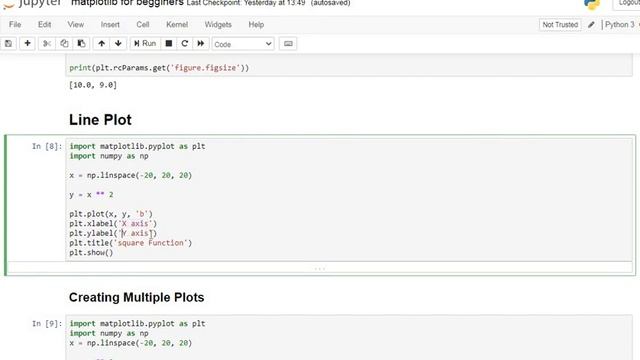Click import numpy line in cell 9
Viewport: 640px width, 360px height.
109,333
